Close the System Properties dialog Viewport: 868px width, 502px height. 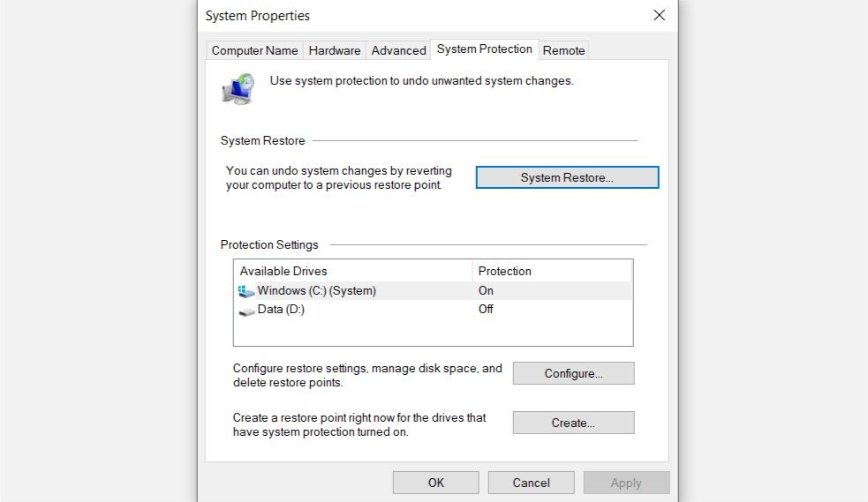pos(659,15)
